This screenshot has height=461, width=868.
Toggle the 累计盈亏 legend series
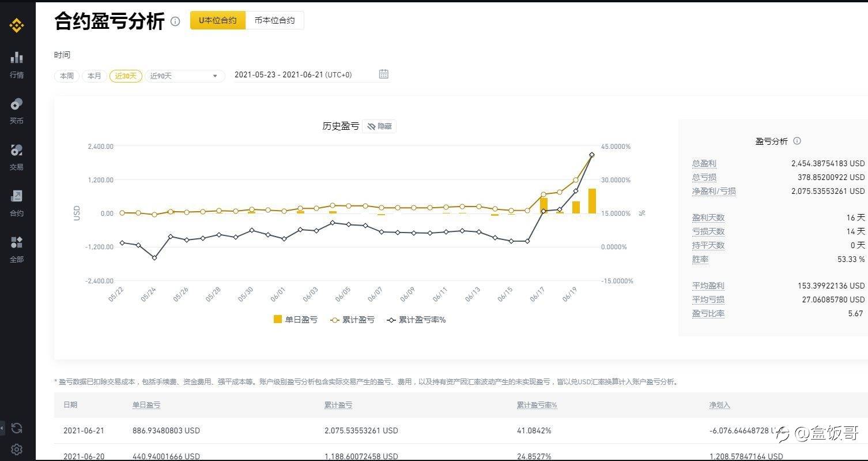pyautogui.click(x=352, y=320)
